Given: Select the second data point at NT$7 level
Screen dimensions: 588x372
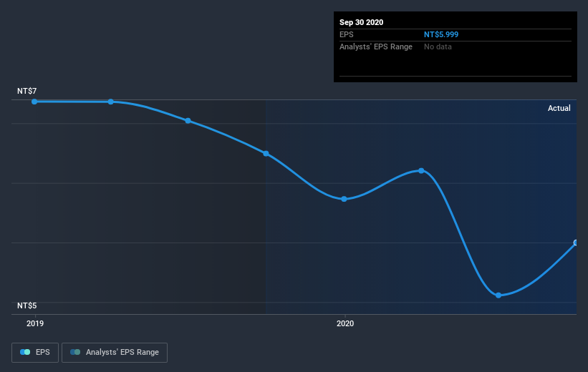Looking at the screenshot, I should [x=110, y=102].
